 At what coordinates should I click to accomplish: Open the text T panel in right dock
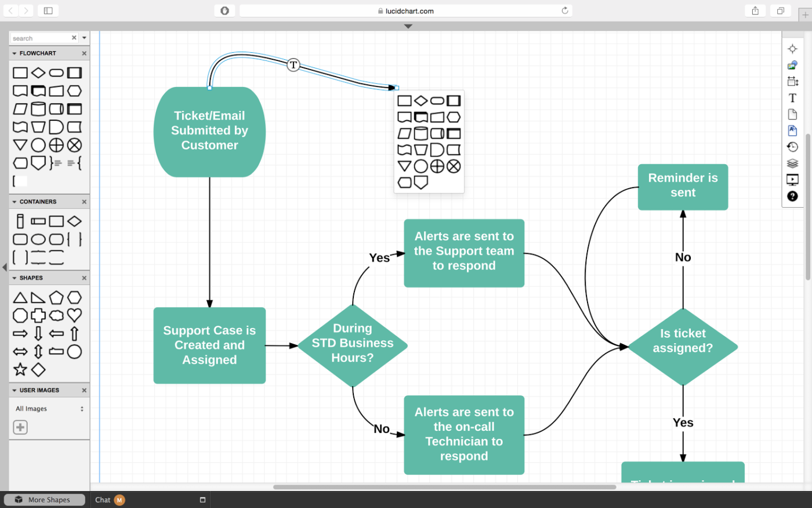[792, 98]
